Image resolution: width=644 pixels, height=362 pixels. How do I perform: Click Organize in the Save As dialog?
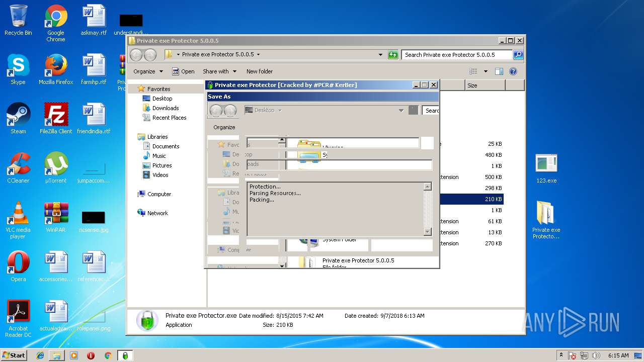tap(224, 127)
